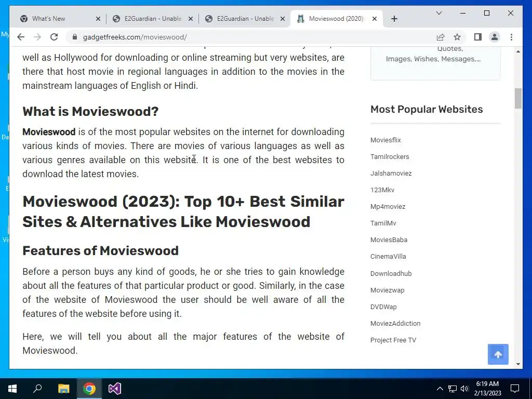The width and height of the screenshot is (532, 399).
Task: Go back to the previous page
Action: 21,37
